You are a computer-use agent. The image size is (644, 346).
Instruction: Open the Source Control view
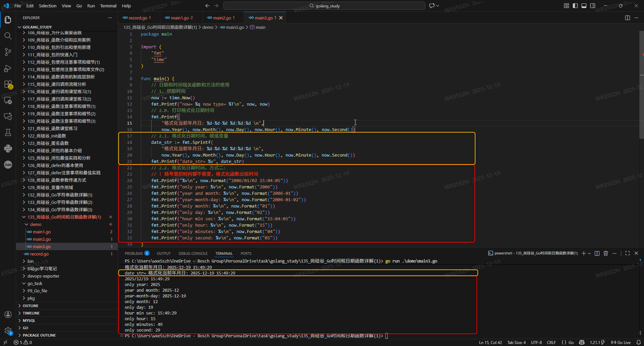[8, 52]
